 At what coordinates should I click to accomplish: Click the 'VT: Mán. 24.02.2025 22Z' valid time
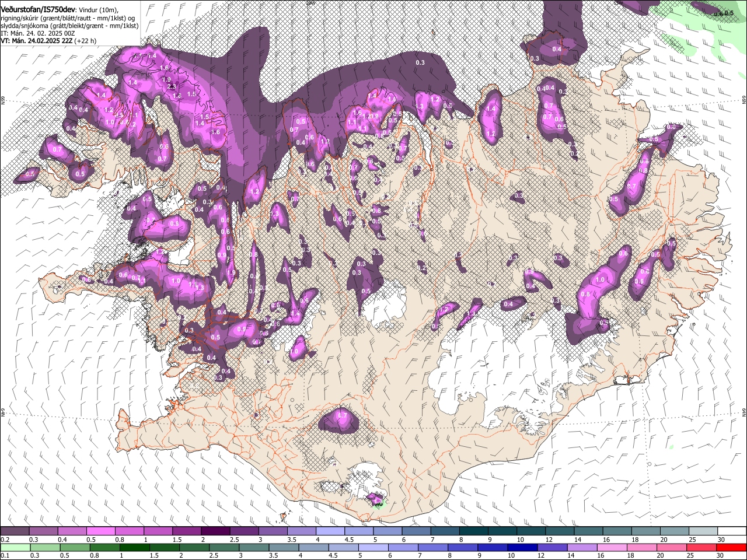(37, 41)
